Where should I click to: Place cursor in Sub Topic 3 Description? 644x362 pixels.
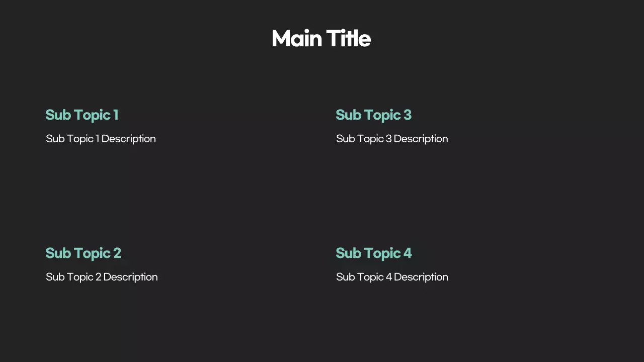coord(392,139)
